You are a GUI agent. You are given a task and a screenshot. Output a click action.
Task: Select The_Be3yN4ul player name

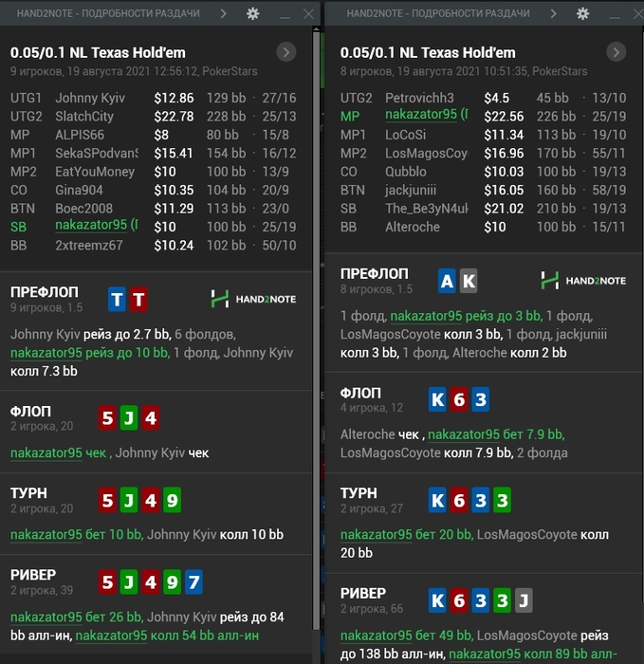427,209
